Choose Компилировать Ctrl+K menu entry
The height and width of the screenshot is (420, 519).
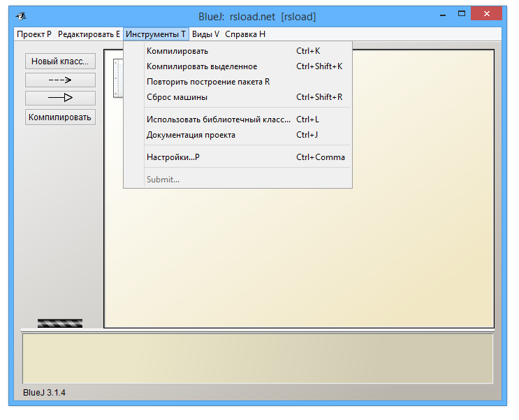tap(237, 51)
